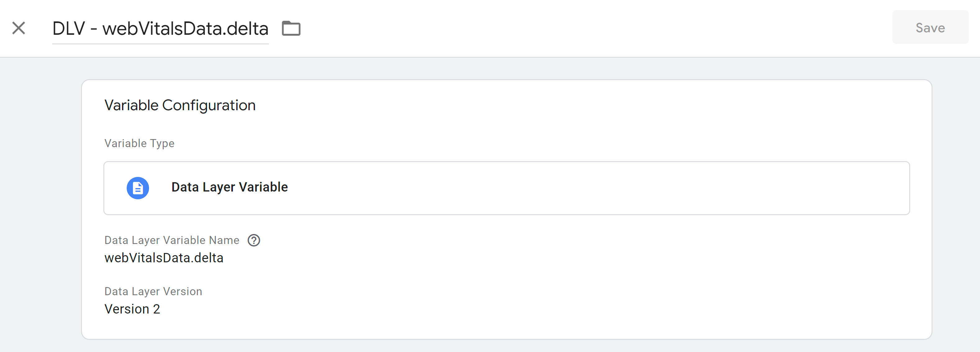The image size is (980, 352).
Task: Click the Data Layer Variable icon
Action: click(139, 186)
